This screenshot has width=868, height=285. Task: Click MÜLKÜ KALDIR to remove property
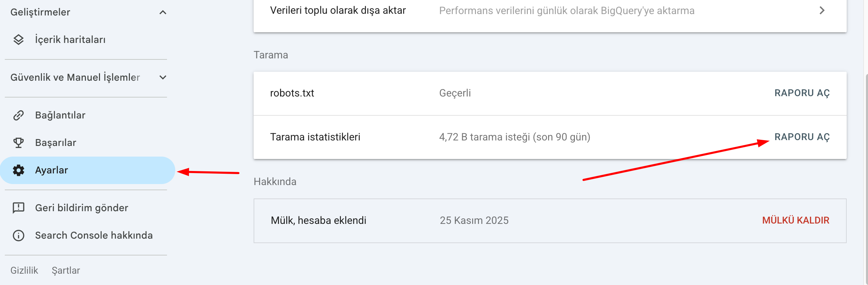[x=796, y=220]
